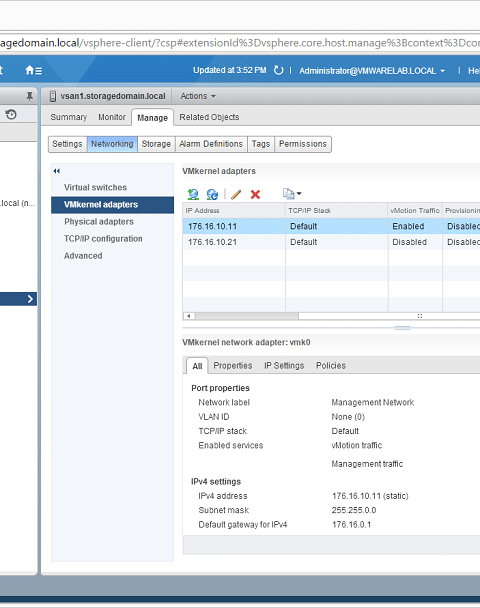Select the Networking sub-tab
480x608 pixels.
pos(112,144)
